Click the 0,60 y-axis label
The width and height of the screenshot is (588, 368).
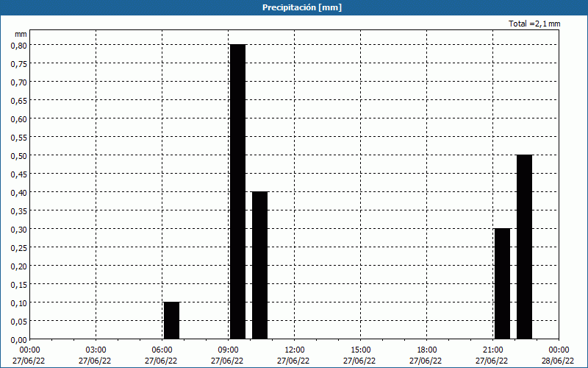(x=19, y=118)
